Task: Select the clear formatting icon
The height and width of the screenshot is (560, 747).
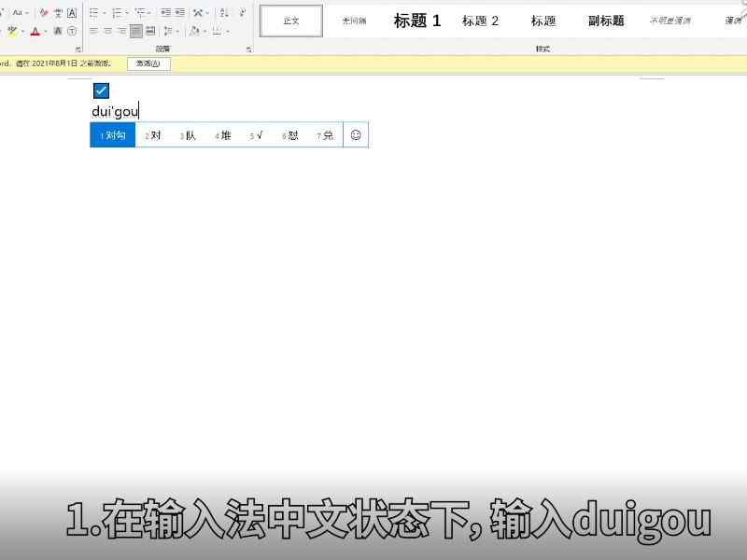Action: coord(42,11)
